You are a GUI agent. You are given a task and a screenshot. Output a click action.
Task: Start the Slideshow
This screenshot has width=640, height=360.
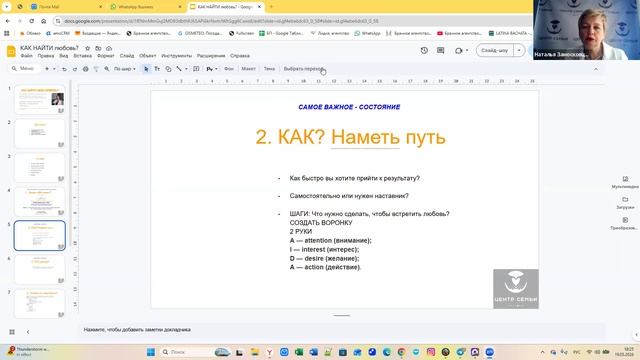[x=495, y=51]
